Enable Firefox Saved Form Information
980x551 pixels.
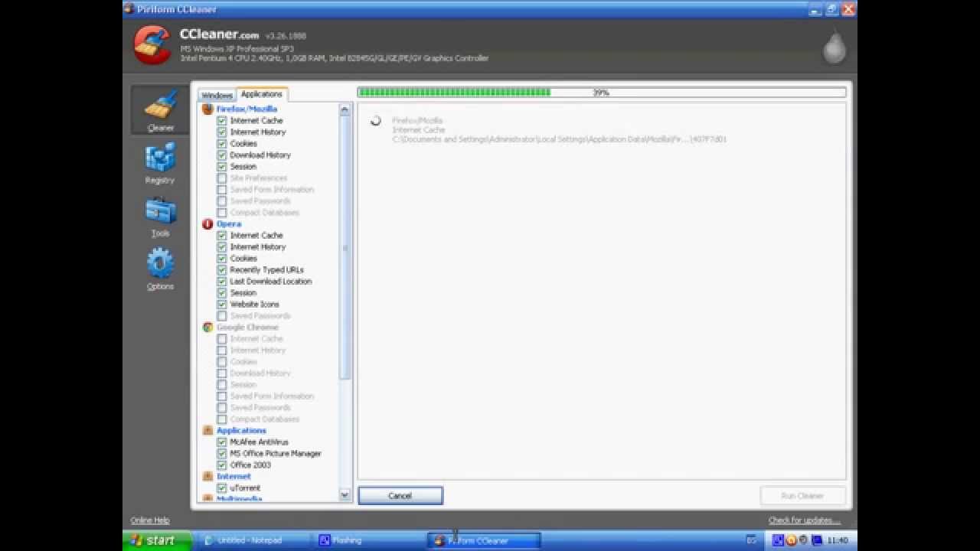[x=222, y=189]
